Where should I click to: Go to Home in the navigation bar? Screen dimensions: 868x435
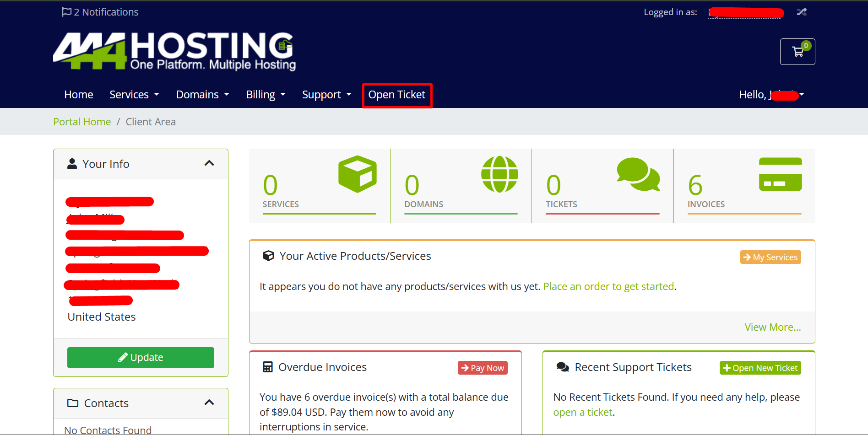click(x=79, y=95)
